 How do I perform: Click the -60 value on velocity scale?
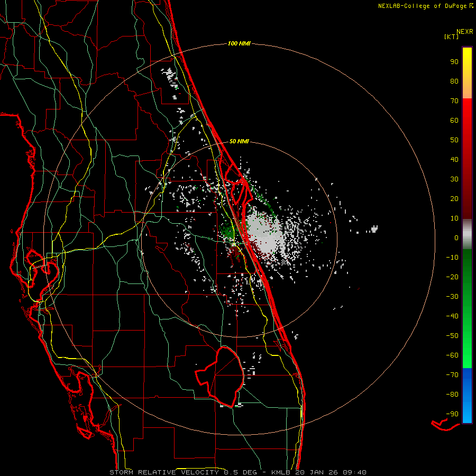point(452,355)
